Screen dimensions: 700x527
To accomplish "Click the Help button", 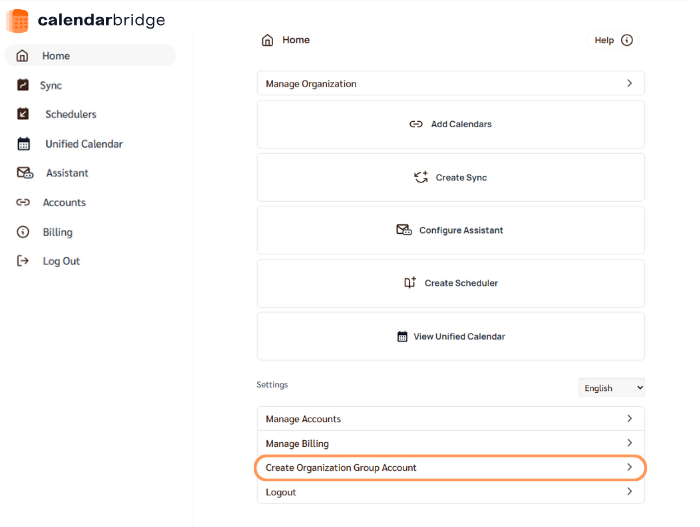I will (x=613, y=40).
